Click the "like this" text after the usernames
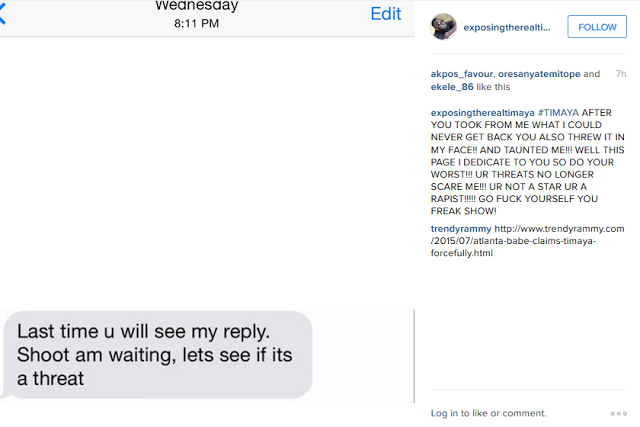The image size is (640, 427). coord(497,87)
